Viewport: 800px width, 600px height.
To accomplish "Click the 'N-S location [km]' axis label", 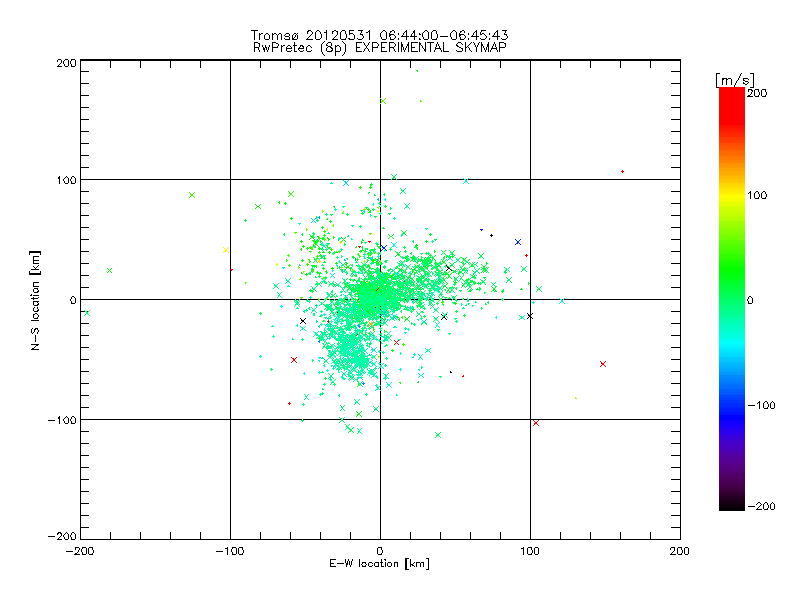I will (35, 300).
